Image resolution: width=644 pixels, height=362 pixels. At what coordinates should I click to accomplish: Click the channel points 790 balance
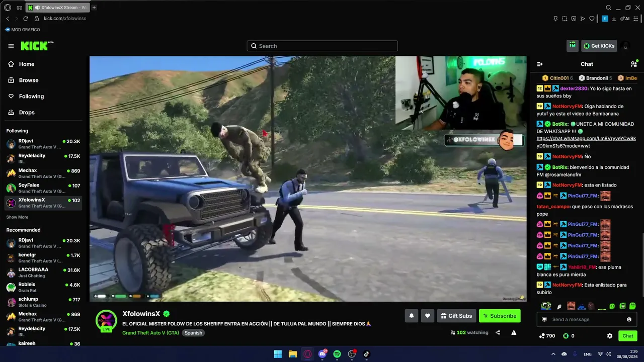(x=547, y=336)
